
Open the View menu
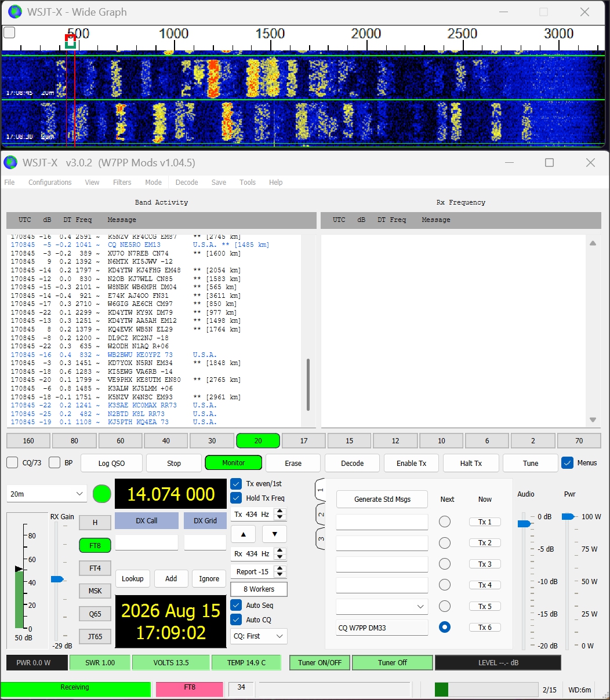(x=92, y=183)
